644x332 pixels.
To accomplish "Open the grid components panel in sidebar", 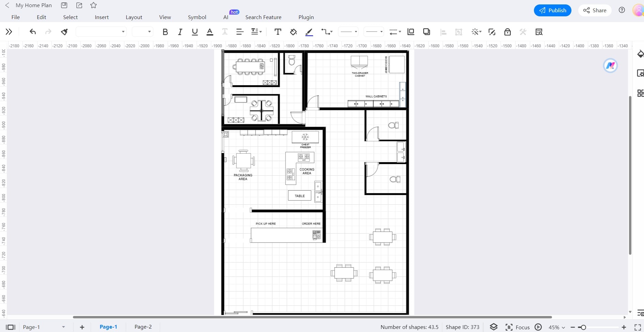I will point(640,93).
